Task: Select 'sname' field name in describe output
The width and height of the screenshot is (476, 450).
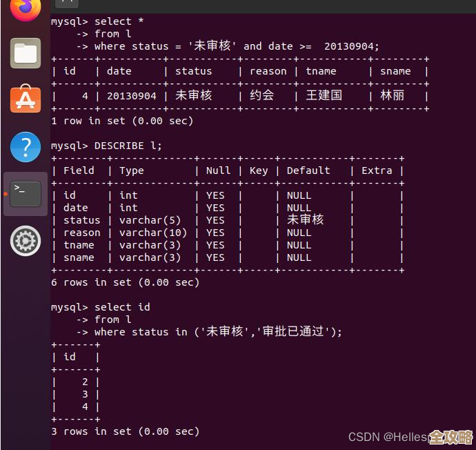Action: point(79,258)
